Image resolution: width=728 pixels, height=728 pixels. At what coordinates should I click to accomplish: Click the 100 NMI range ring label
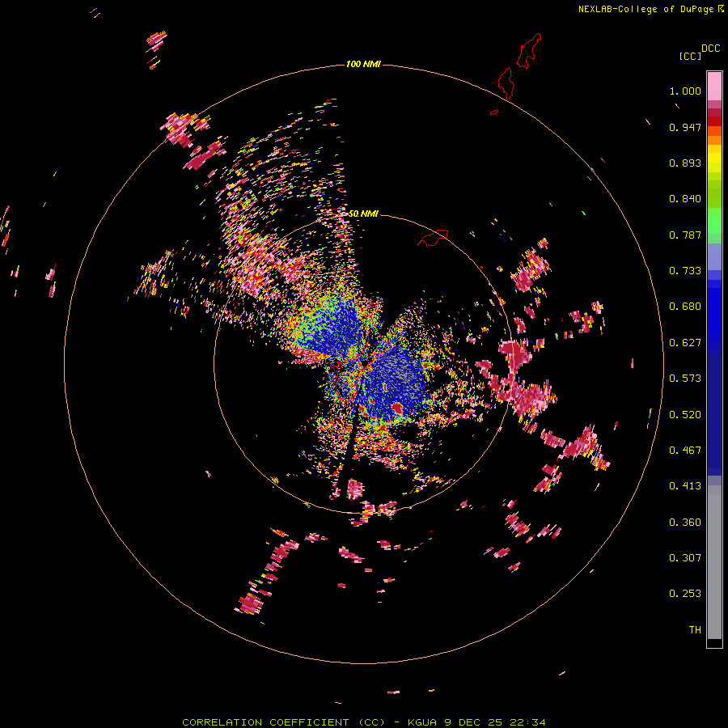[x=363, y=64]
